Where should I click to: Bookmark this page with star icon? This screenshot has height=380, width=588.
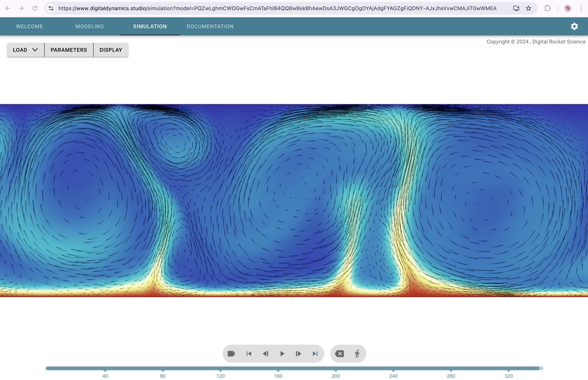click(529, 8)
